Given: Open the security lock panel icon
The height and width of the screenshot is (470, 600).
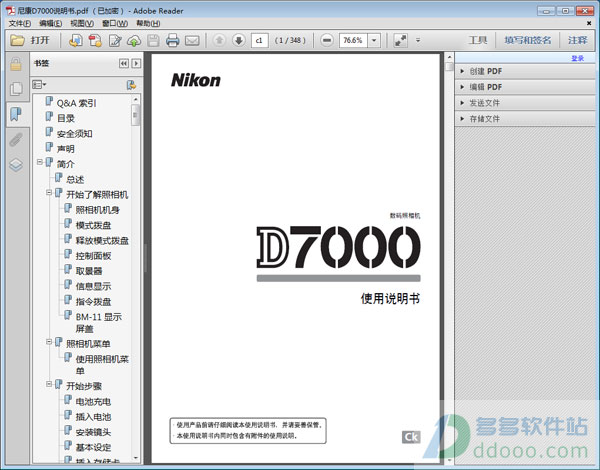Looking at the screenshot, I should pyautogui.click(x=16, y=64).
